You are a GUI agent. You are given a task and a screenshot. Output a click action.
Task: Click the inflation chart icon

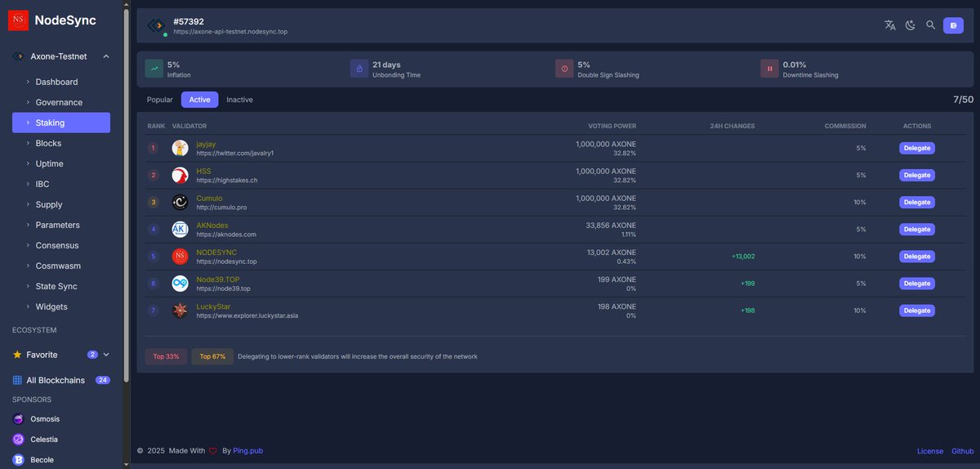[154, 69]
